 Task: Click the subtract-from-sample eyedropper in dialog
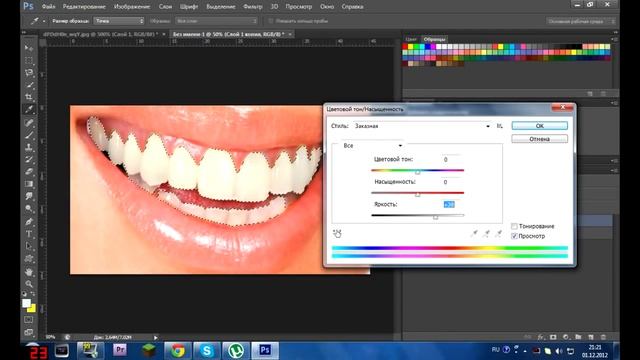pos(498,233)
